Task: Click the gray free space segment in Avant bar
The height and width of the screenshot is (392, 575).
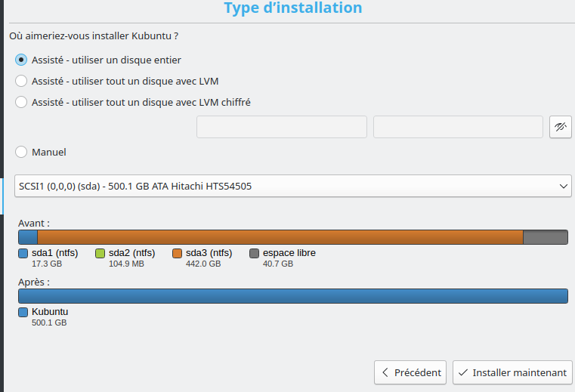Action: pos(545,237)
